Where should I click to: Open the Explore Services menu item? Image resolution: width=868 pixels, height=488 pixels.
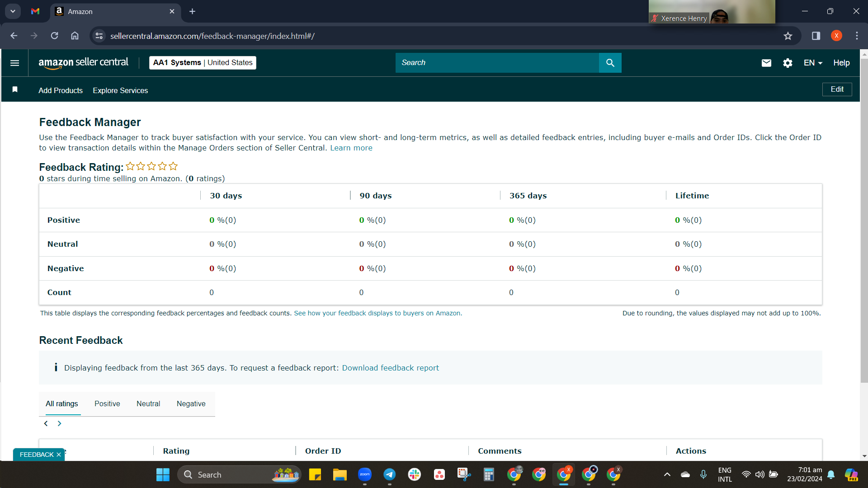(x=120, y=90)
